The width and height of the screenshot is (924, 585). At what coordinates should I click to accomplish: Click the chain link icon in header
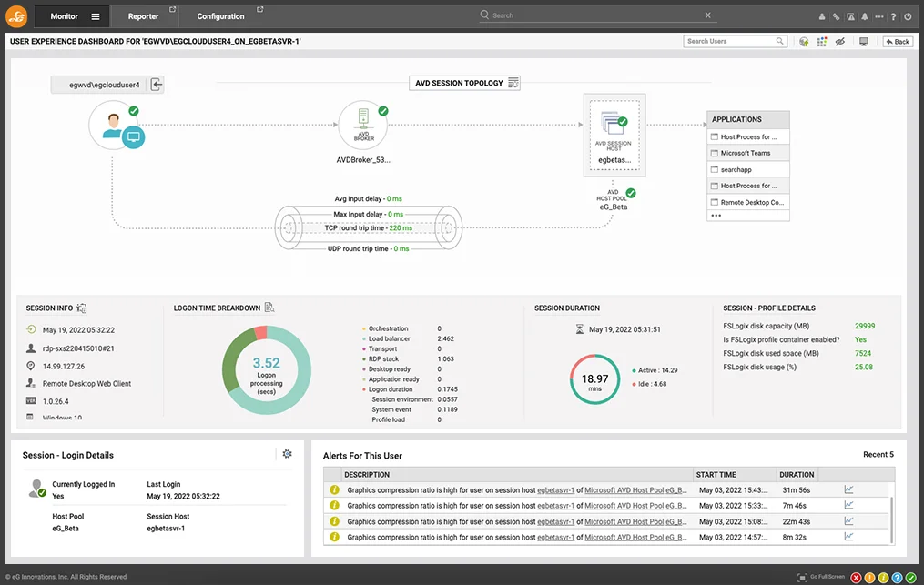point(836,17)
